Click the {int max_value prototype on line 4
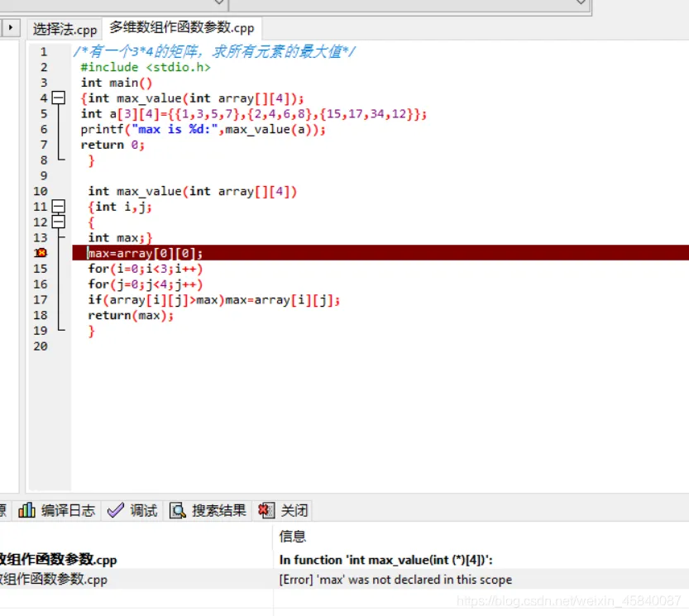 click(x=192, y=98)
